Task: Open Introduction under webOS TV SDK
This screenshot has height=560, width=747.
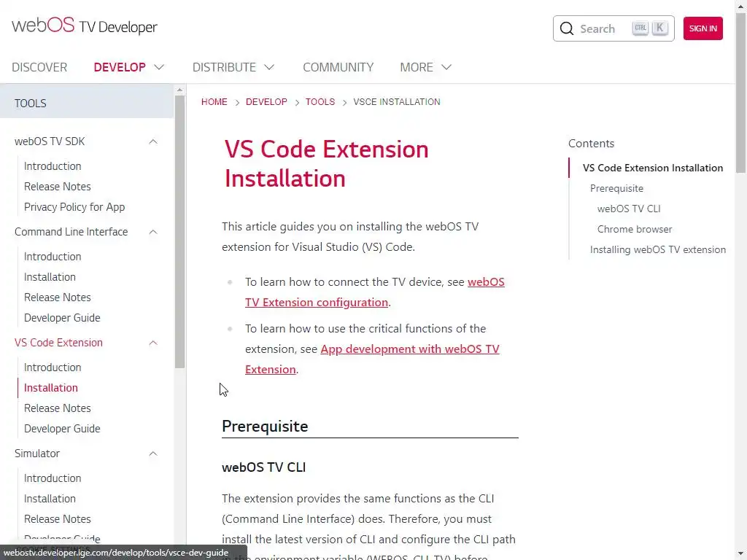Action: 53,166
